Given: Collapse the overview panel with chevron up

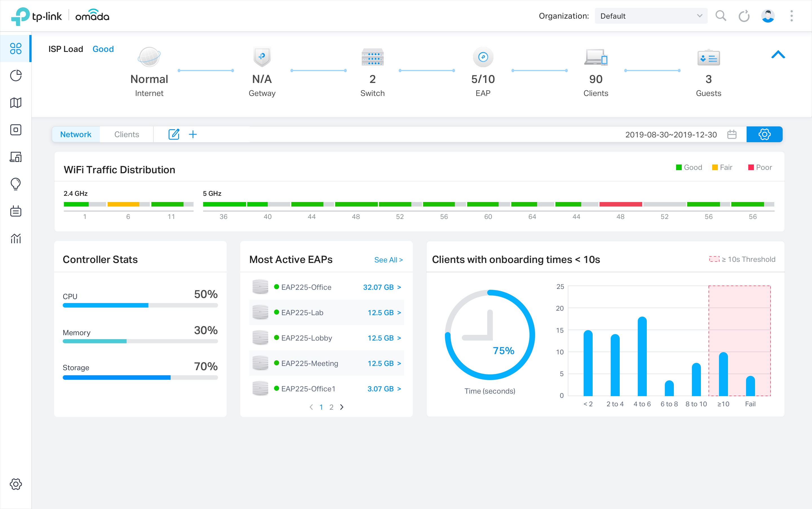Looking at the screenshot, I should tap(778, 54).
